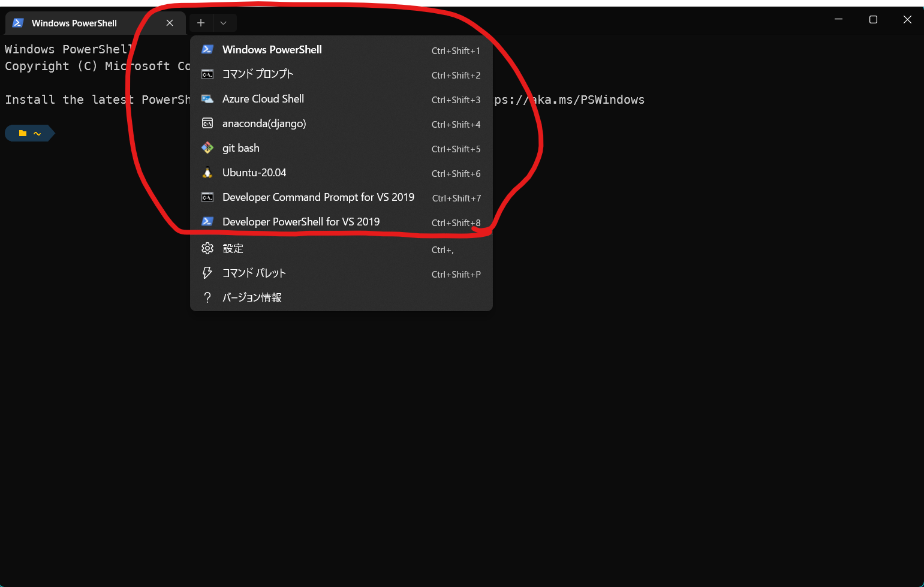Open a new tab with the plus button
Image resolution: width=924 pixels, height=587 pixels.
tap(201, 23)
